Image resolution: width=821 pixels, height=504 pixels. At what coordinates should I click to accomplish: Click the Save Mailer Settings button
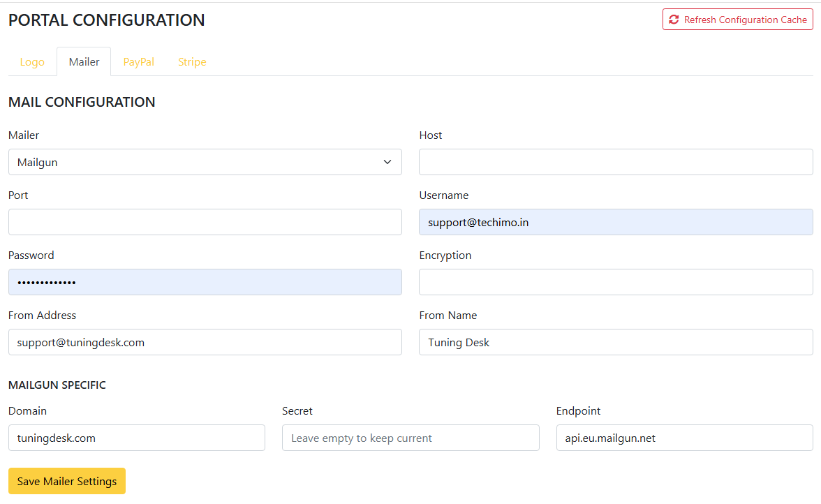(x=67, y=481)
